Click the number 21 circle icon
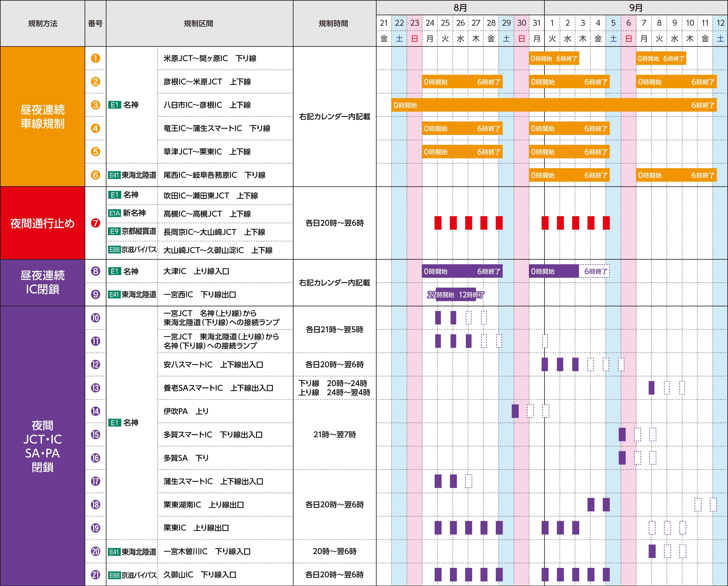Screen dimensions: 728x586 click(96, 574)
